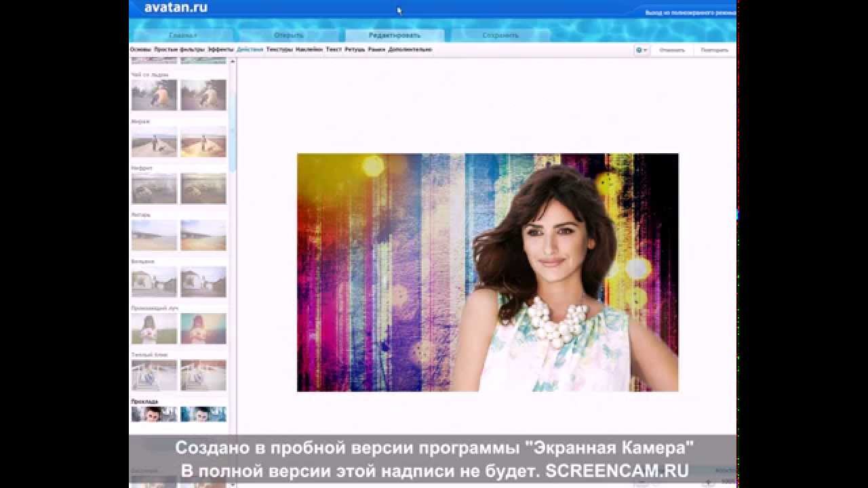The image size is (868, 488).
Task: Open the Текстуры section
Action: (279, 49)
